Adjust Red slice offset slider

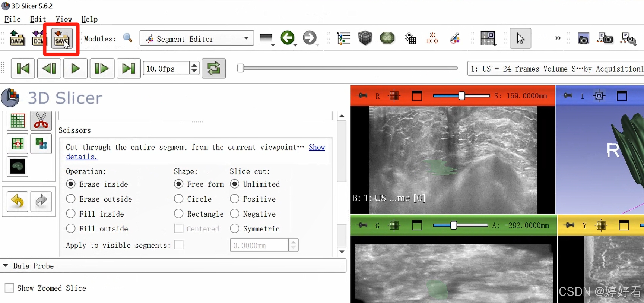point(461,96)
